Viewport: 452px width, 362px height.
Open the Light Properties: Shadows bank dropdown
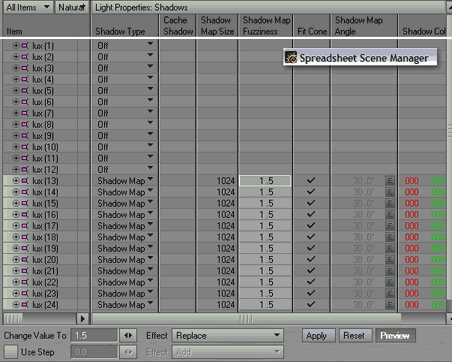(x=269, y=7)
